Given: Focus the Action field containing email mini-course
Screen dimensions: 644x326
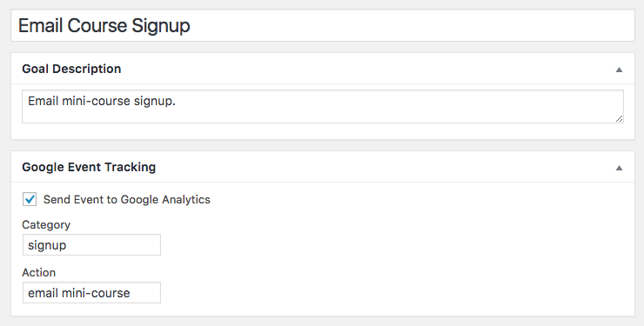Looking at the screenshot, I should tap(91, 293).
